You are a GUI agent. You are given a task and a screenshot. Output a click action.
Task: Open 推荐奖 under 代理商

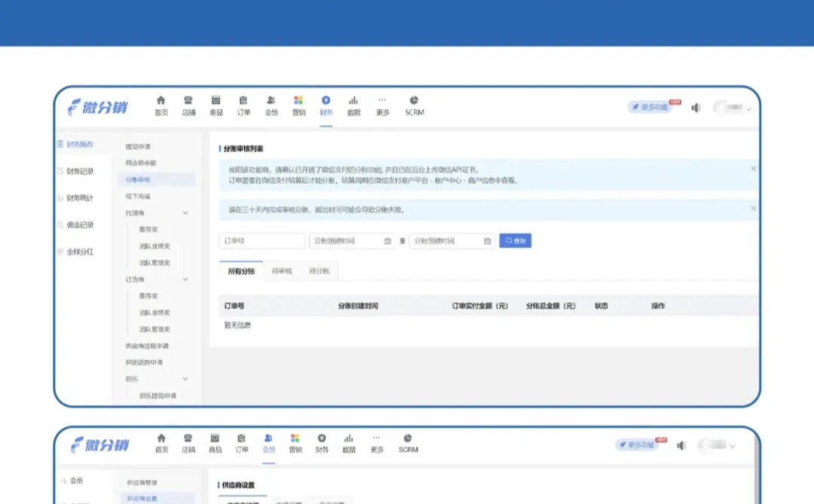click(x=148, y=230)
